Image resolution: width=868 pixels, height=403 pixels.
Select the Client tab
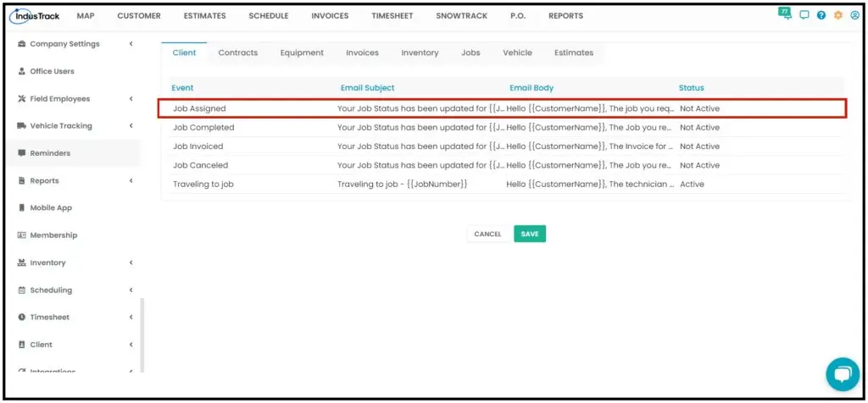[x=184, y=52]
